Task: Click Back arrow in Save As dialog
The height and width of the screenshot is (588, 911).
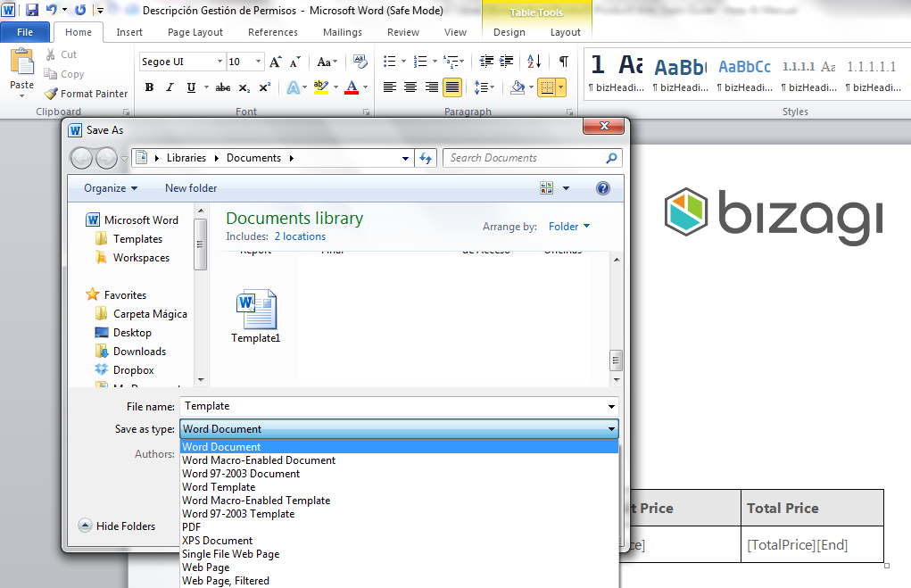Action: click(81, 158)
